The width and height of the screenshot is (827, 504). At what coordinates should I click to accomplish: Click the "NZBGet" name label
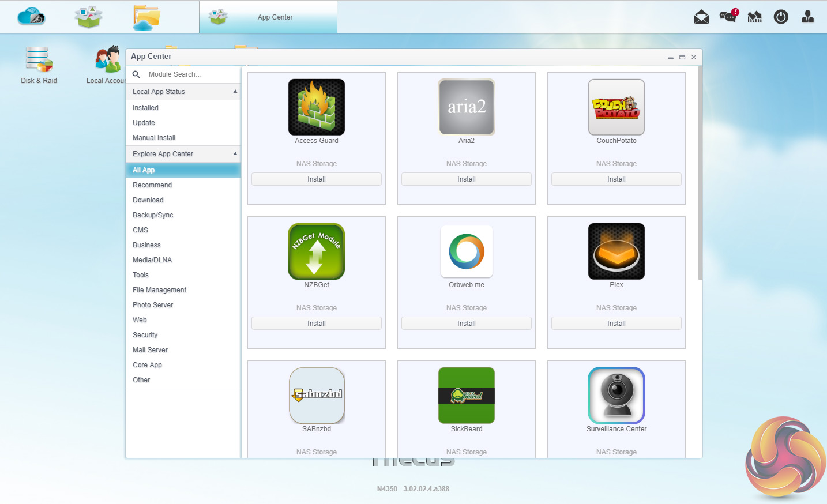click(317, 285)
